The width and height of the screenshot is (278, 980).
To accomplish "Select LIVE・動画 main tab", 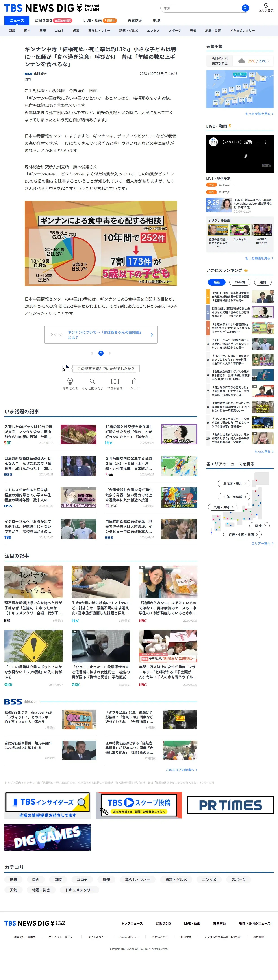I will tap(100, 21).
